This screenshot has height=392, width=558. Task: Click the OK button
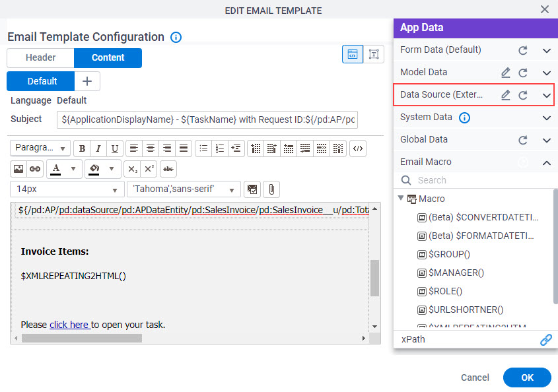click(527, 377)
